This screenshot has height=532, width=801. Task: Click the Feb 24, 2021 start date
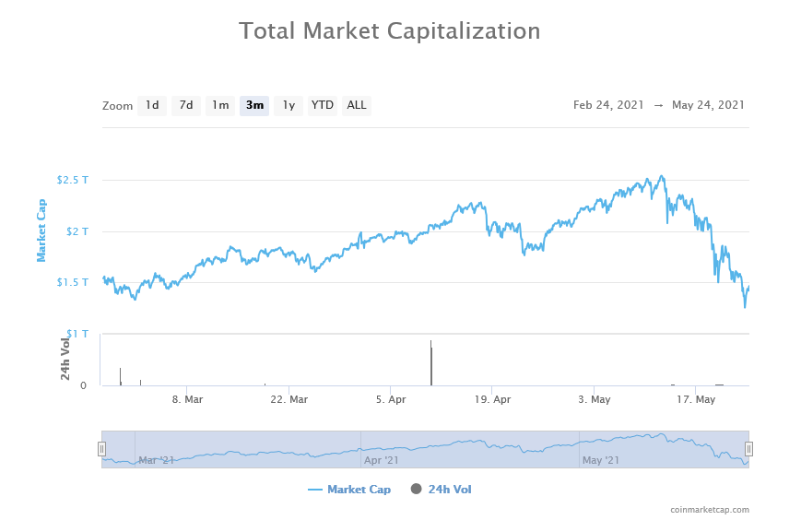[608, 105]
